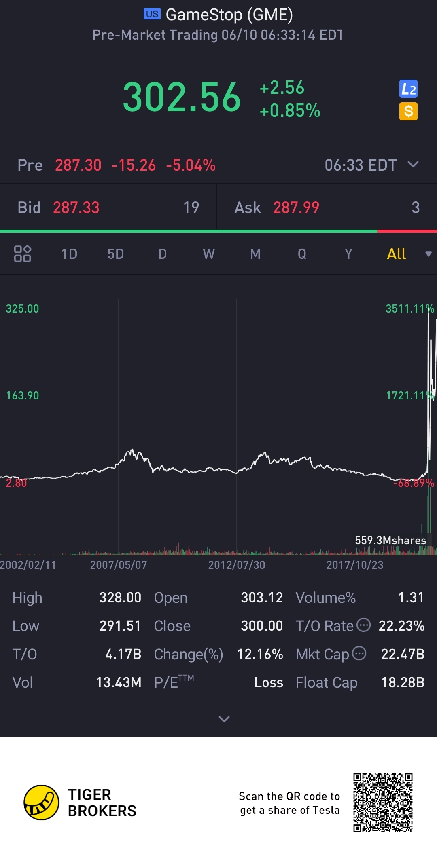
Task: Select the W weekly chart tab
Action: click(209, 254)
